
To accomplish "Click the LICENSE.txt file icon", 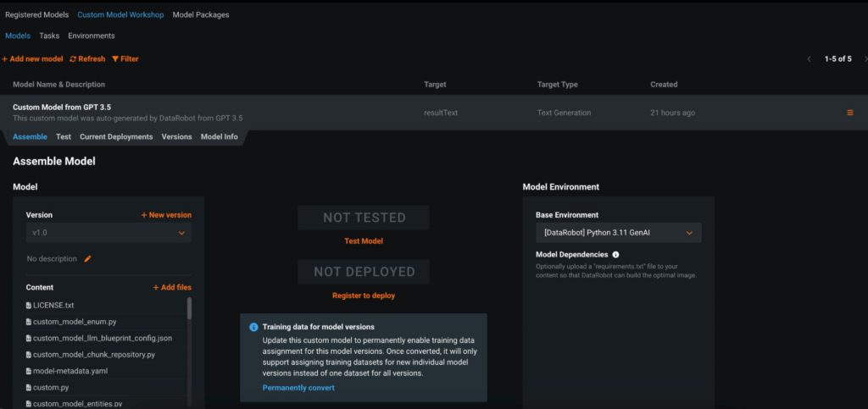I will pyautogui.click(x=29, y=305).
